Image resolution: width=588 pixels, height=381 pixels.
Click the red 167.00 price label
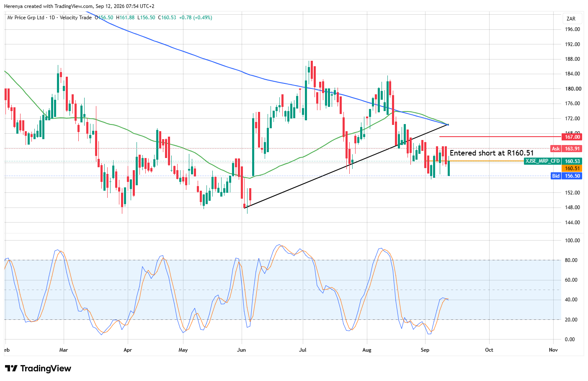point(571,137)
